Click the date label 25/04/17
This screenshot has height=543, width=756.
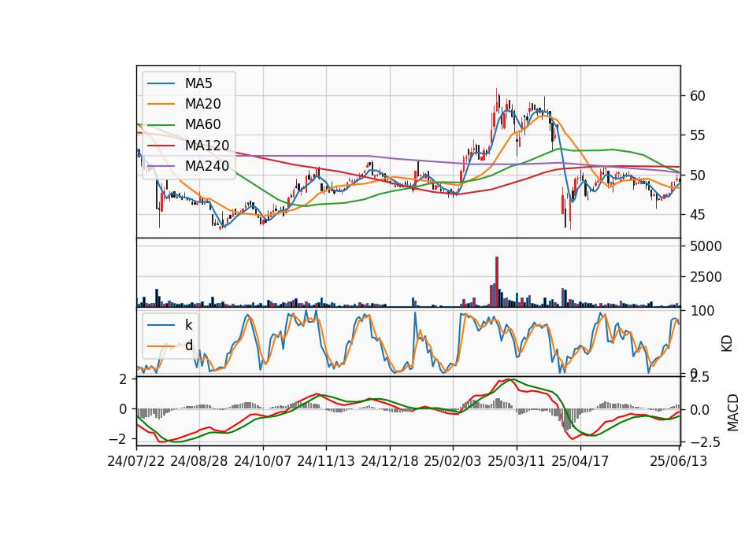point(580,461)
